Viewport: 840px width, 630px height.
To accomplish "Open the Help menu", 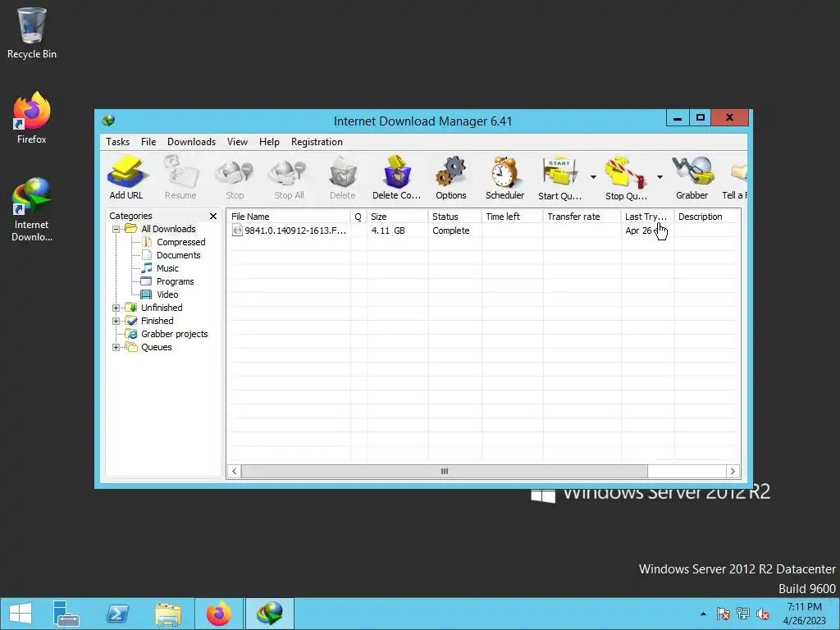I will (x=269, y=142).
